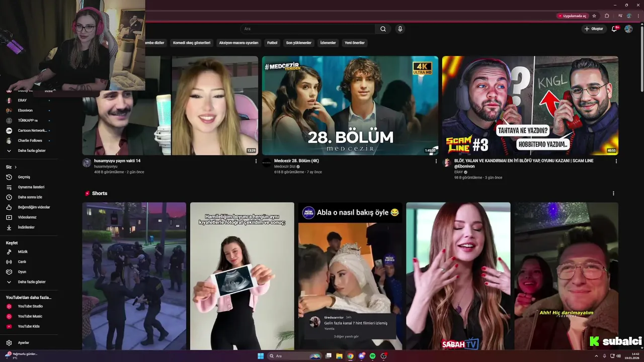Open the Shorts shelf three-dot menu
The image size is (644, 362).
tap(613, 194)
